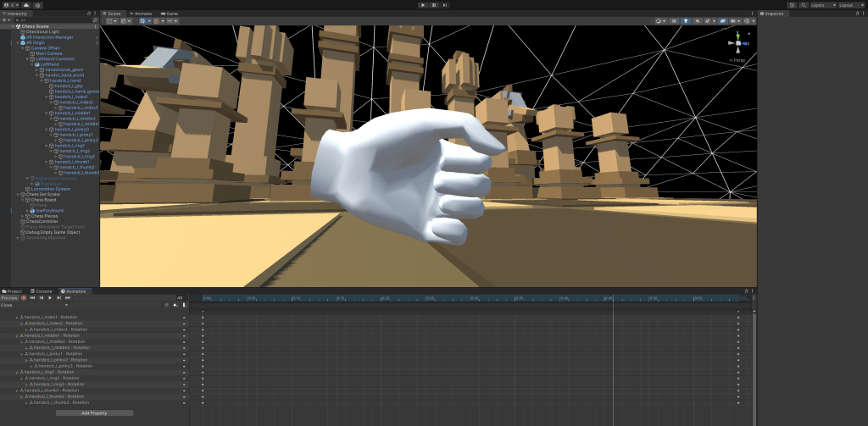Open the Console tab
This screenshot has height=426, width=868.
42,290
